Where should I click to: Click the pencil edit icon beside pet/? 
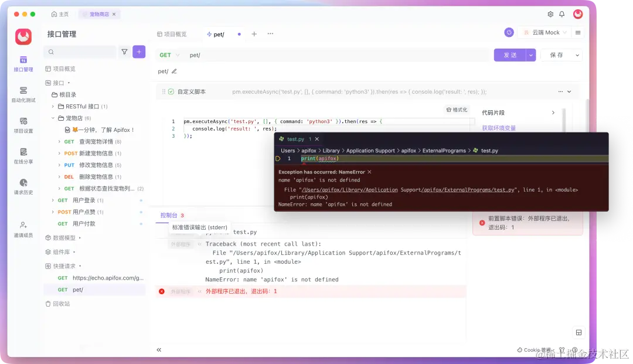(x=174, y=72)
